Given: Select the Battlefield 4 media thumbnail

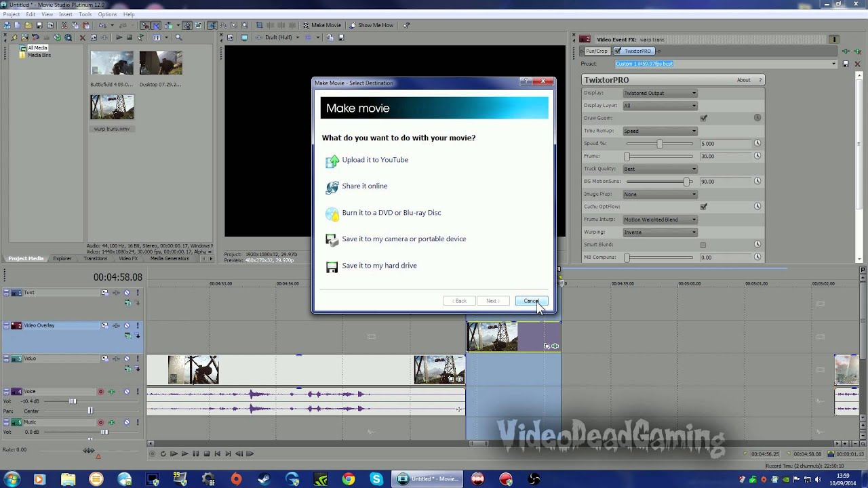Looking at the screenshot, I should [112, 63].
